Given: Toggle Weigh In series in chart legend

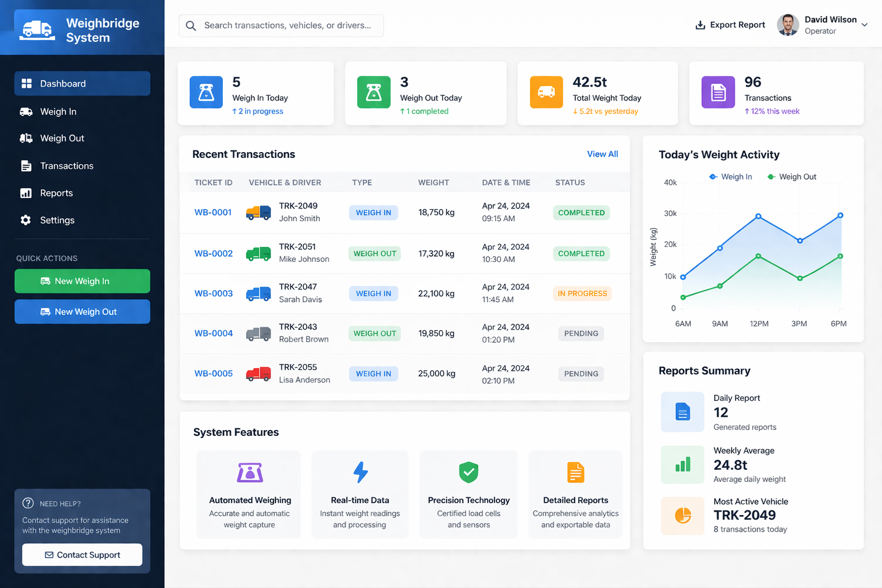Looking at the screenshot, I should 730,177.
